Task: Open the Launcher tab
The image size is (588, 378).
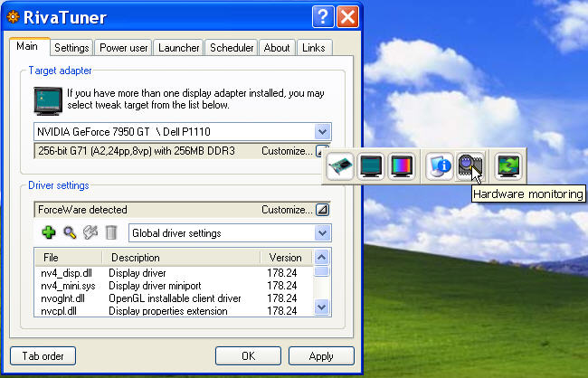Action: pyautogui.click(x=178, y=48)
